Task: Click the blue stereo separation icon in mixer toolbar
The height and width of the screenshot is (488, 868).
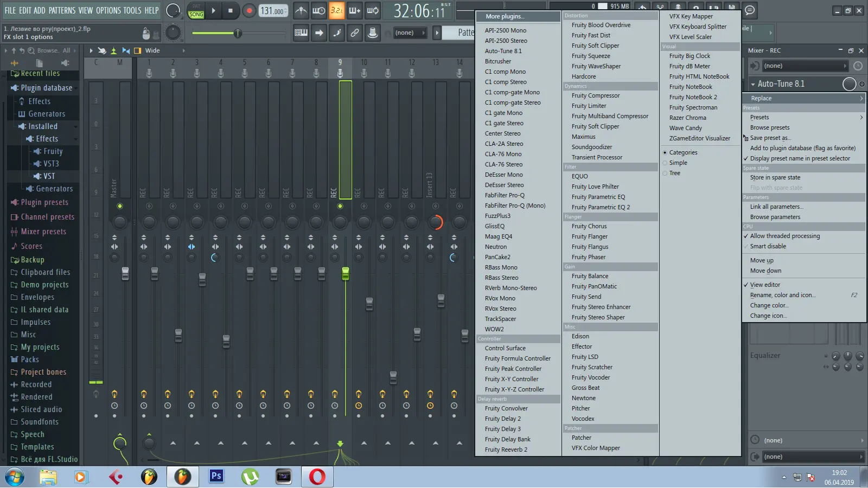Action: [126, 50]
